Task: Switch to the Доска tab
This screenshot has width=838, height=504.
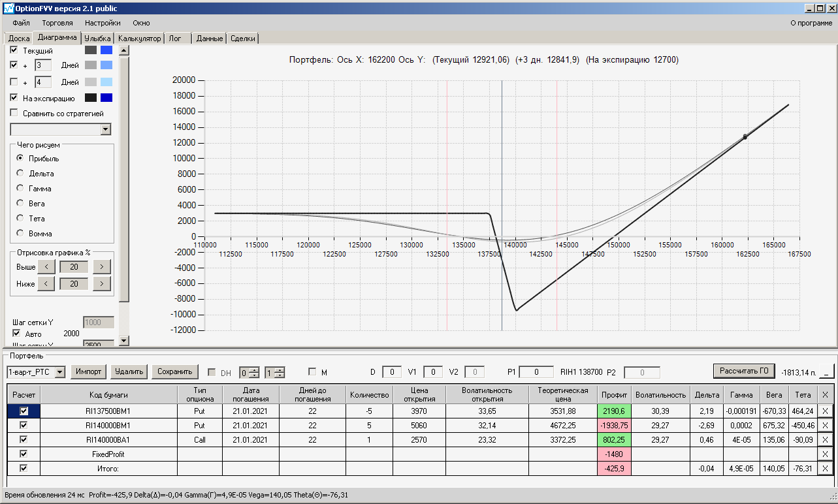Action: pyautogui.click(x=19, y=39)
